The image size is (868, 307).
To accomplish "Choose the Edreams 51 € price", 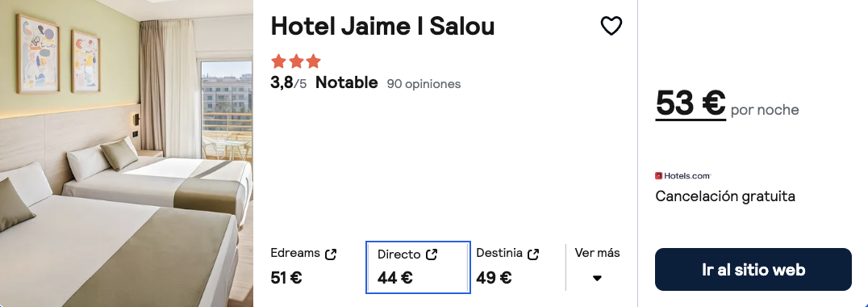I will (x=286, y=277).
